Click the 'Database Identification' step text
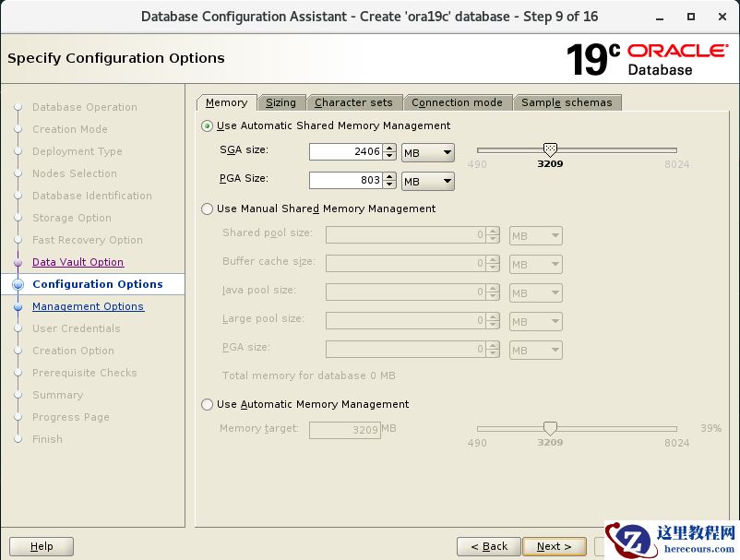740x560 pixels. point(92,196)
